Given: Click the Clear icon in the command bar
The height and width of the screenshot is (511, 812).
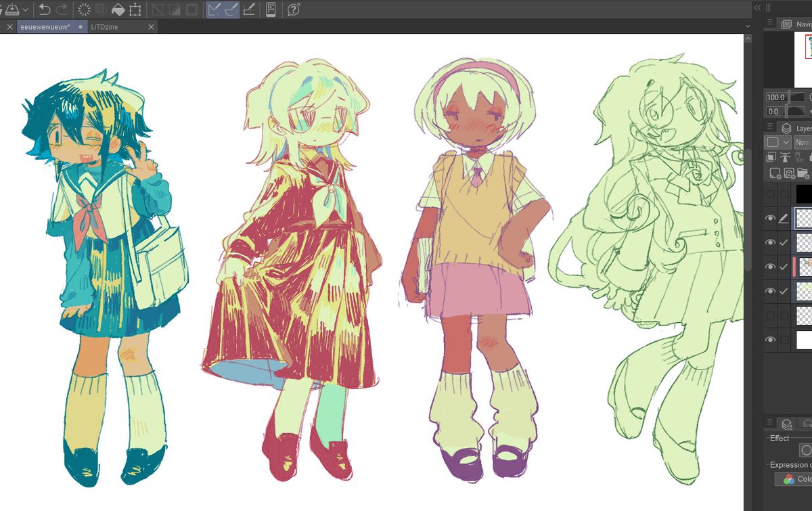Looking at the screenshot, I should (84, 9).
